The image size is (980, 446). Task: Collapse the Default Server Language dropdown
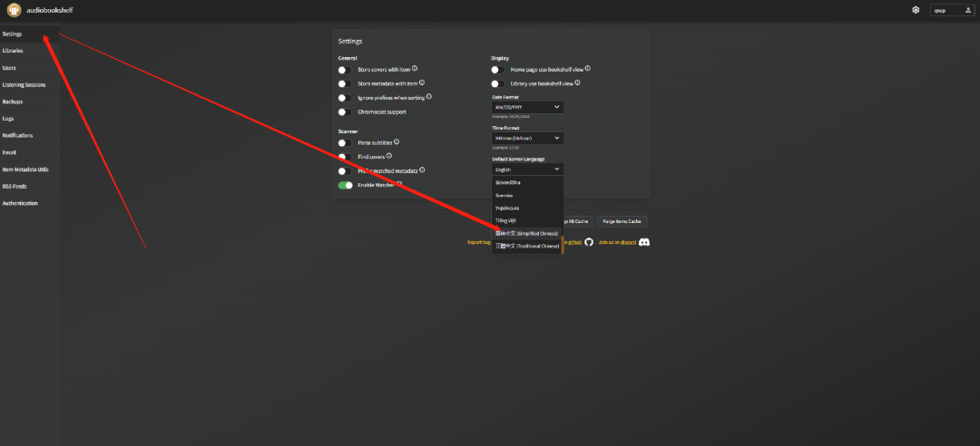[x=527, y=170]
